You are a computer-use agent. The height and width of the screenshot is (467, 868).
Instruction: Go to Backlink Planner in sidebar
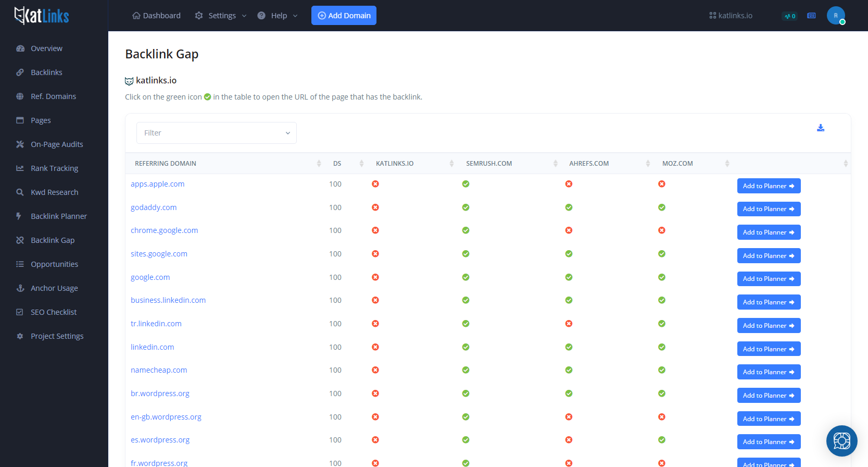click(58, 216)
